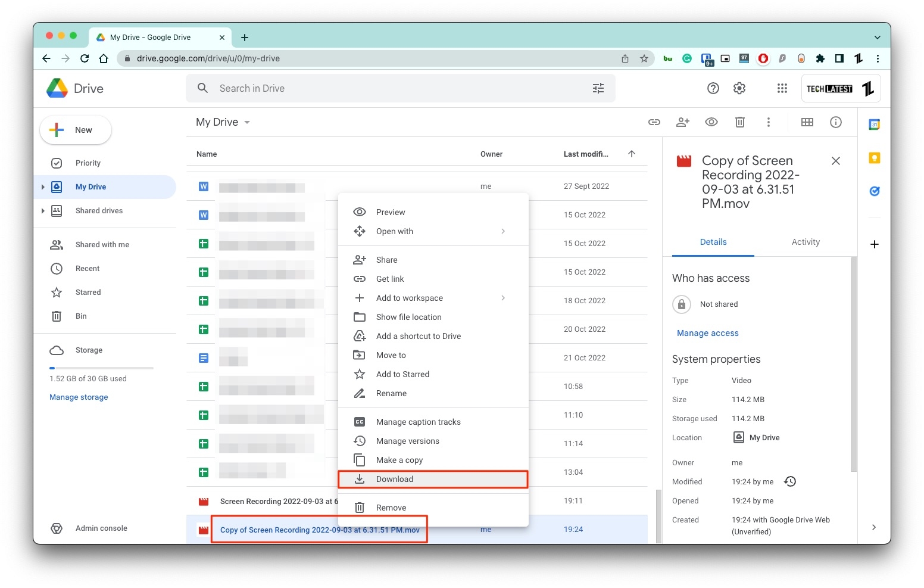Toggle the Last modified sort order arrow
Screen dimensions: 924x588
tap(631, 153)
